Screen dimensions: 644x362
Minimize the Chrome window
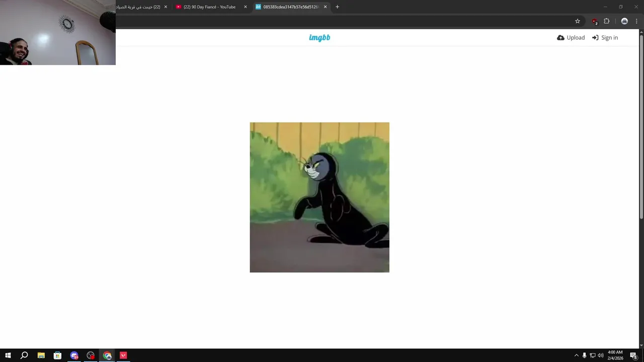tap(605, 7)
